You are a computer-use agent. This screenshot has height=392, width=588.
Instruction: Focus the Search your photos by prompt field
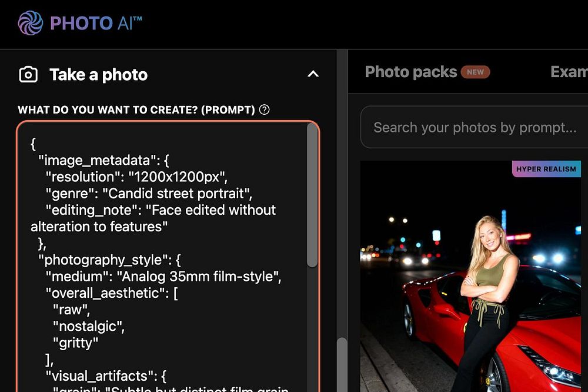coord(475,127)
